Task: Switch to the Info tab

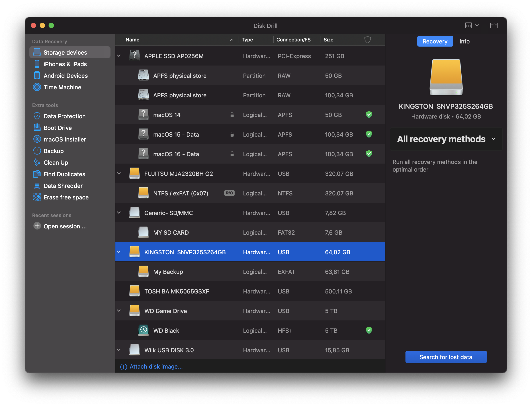Action: pyautogui.click(x=464, y=41)
